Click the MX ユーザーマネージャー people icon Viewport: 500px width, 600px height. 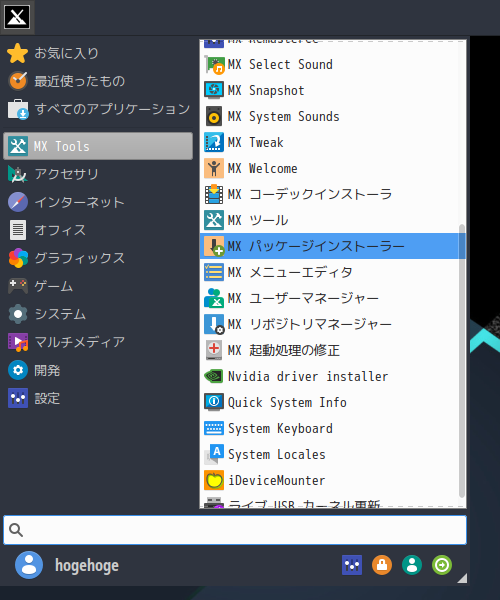214,298
